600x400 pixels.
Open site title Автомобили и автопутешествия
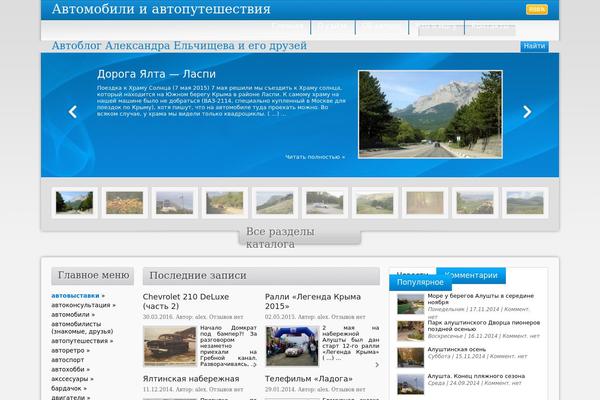click(161, 9)
